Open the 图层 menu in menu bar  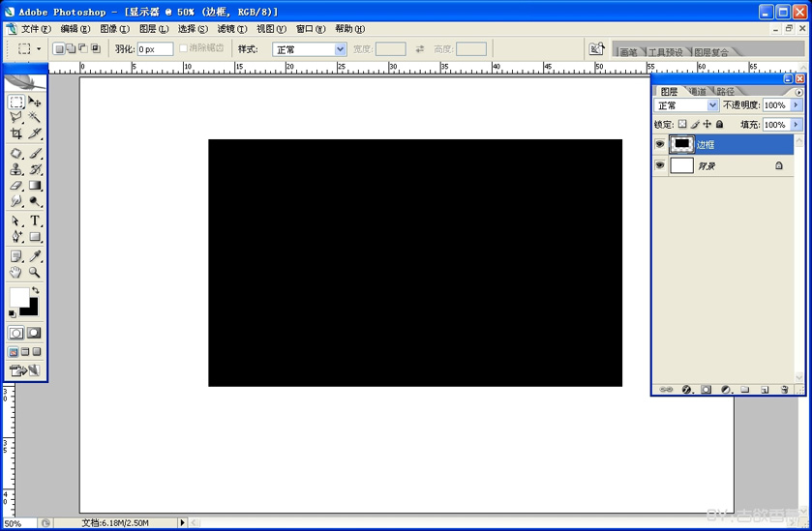[154, 29]
